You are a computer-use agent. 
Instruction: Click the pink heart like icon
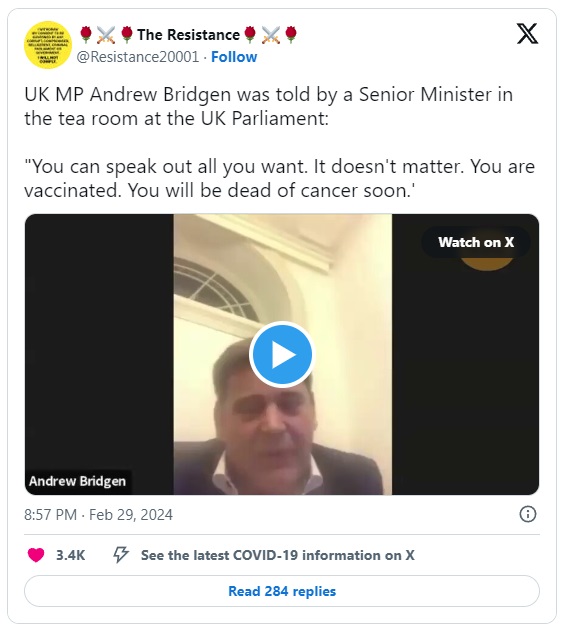click(36, 555)
